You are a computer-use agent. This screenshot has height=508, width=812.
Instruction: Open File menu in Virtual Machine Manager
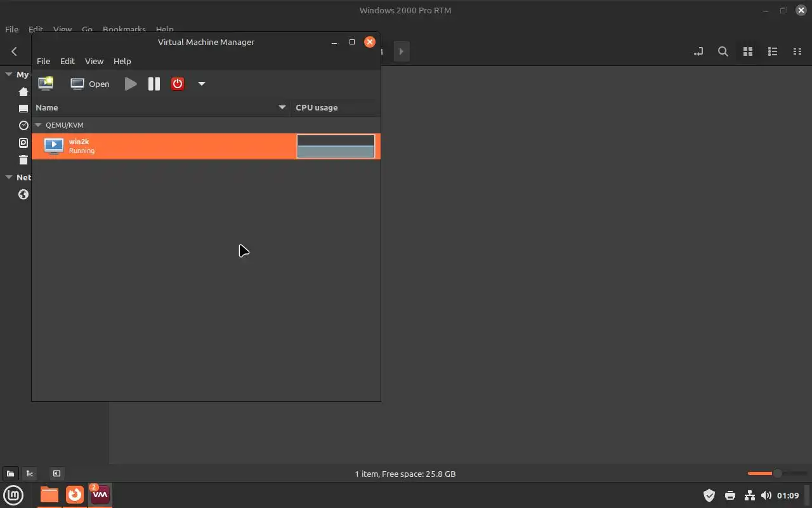click(x=43, y=61)
